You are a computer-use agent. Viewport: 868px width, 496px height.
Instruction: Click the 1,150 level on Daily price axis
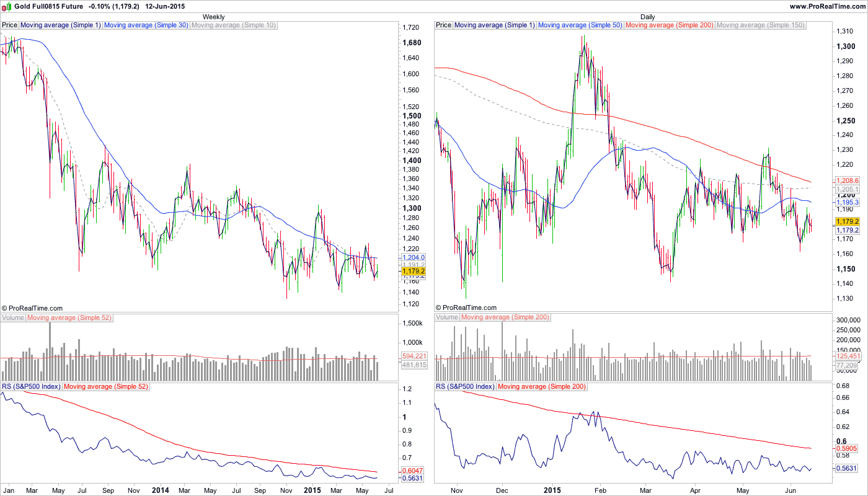(x=847, y=269)
